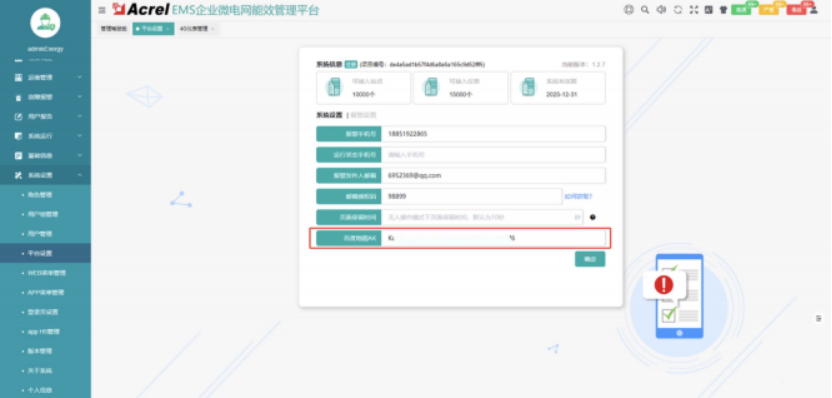This screenshot has height=398, width=832.
Task: Click the language switch icon in top toolbar
Action: pyautogui.click(x=708, y=10)
